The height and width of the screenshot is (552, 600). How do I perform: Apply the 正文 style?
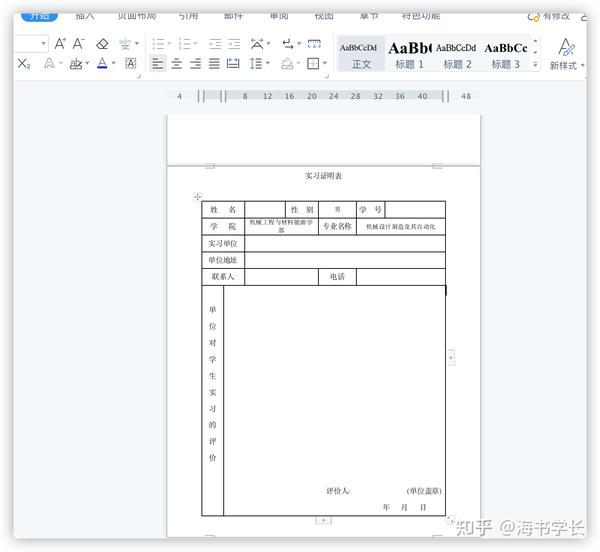pos(361,55)
